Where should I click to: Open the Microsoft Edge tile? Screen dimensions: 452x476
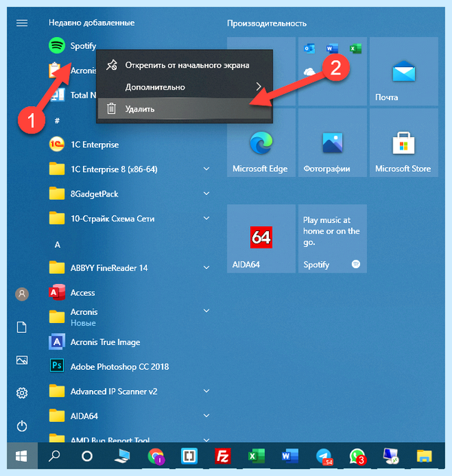261,142
